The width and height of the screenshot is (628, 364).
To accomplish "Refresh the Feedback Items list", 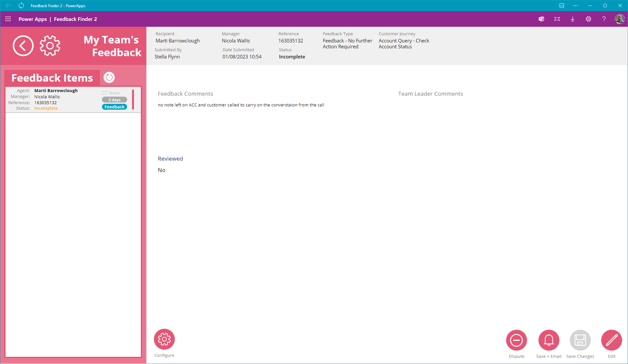I will click(x=109, y=77).
